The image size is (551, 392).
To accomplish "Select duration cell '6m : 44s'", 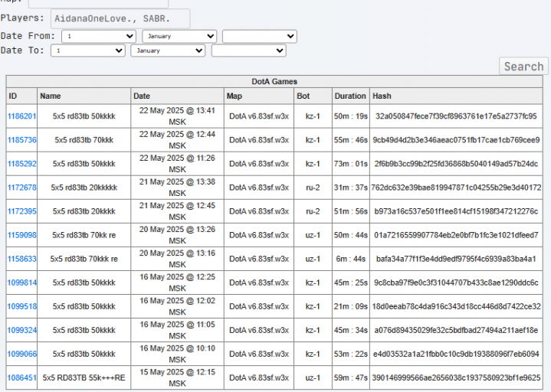I will (351, 259).
